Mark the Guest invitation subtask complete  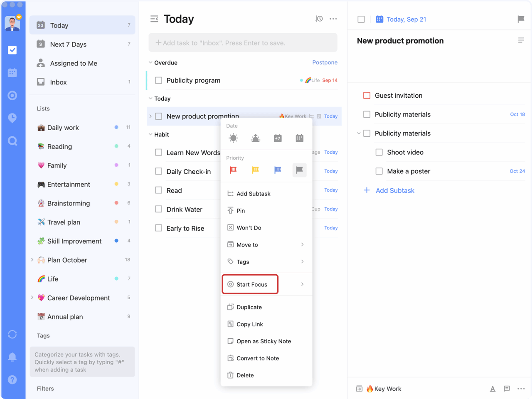(x=366, y=95)
